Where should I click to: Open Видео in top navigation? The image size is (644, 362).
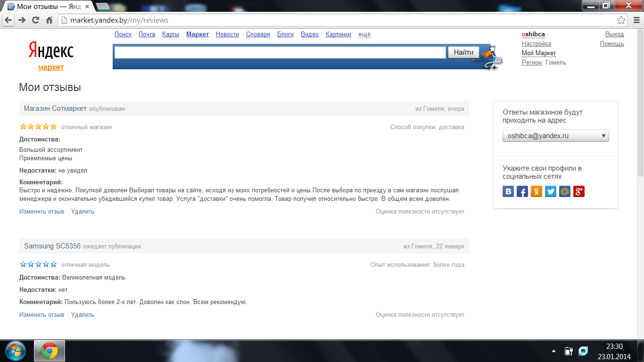(310, 34)
